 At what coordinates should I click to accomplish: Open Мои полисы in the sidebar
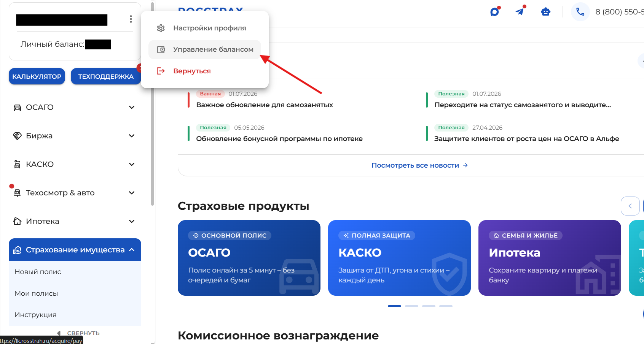click(36, 293)
